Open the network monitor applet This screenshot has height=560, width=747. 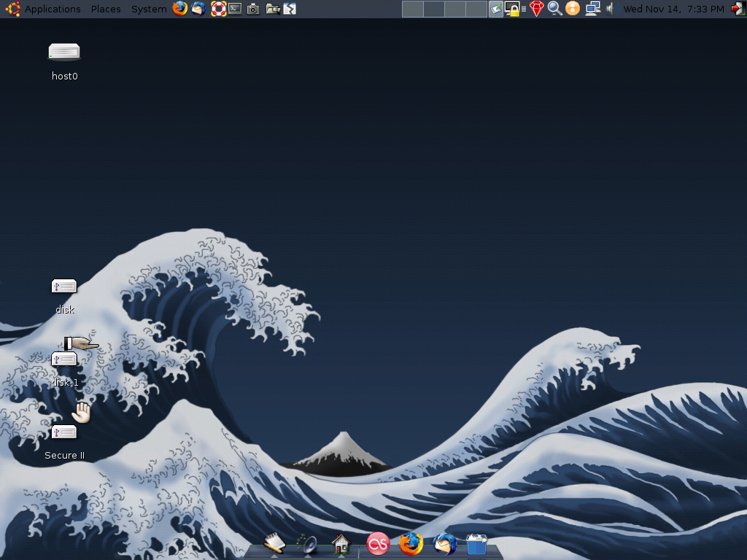(x=592, y=9)
